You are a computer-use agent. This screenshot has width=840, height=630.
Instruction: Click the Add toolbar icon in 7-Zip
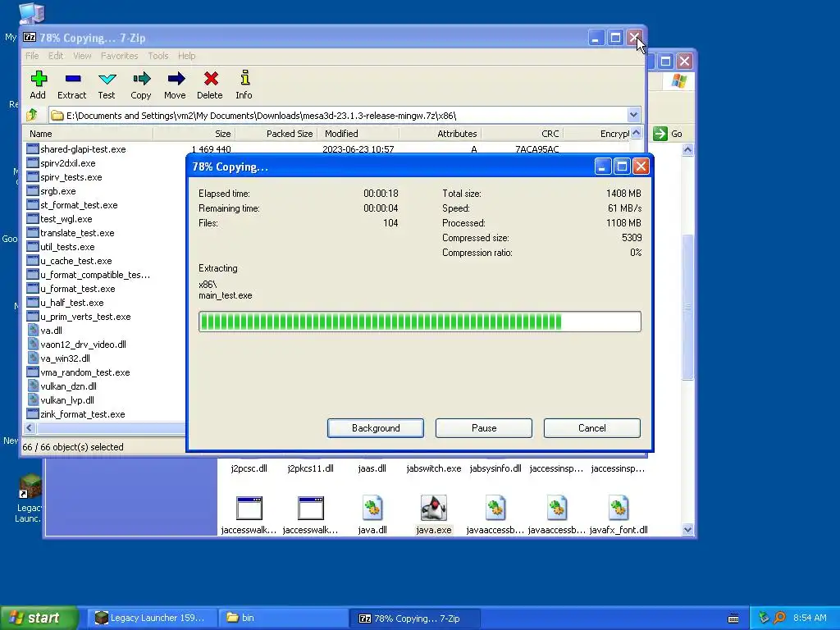38,84
